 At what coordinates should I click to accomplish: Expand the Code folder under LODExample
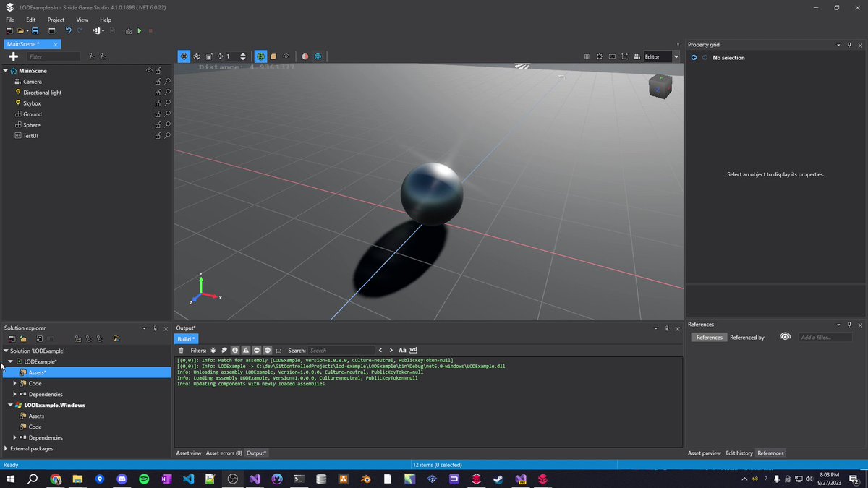pyautogui.click(x=14, y=383)
